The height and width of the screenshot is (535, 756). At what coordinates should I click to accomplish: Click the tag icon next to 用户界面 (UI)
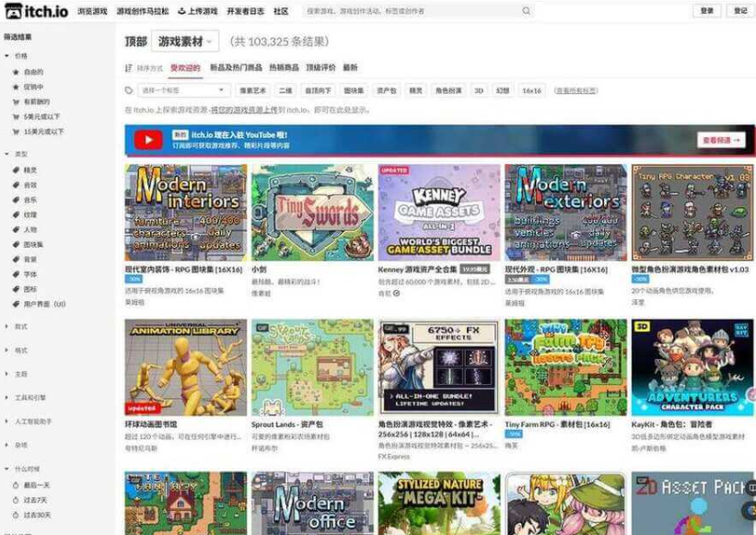(x=16, y=304)
